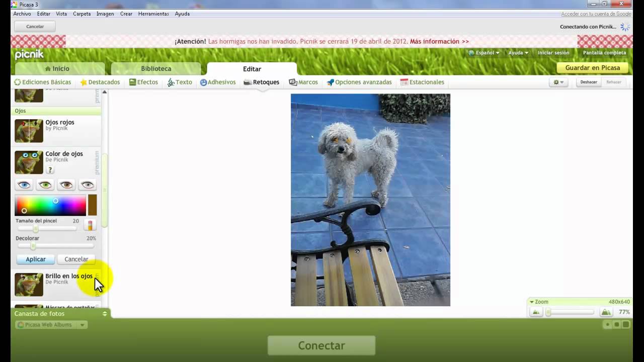Click Guardar en Picasa button
The image size is (644, 362).
593,68
